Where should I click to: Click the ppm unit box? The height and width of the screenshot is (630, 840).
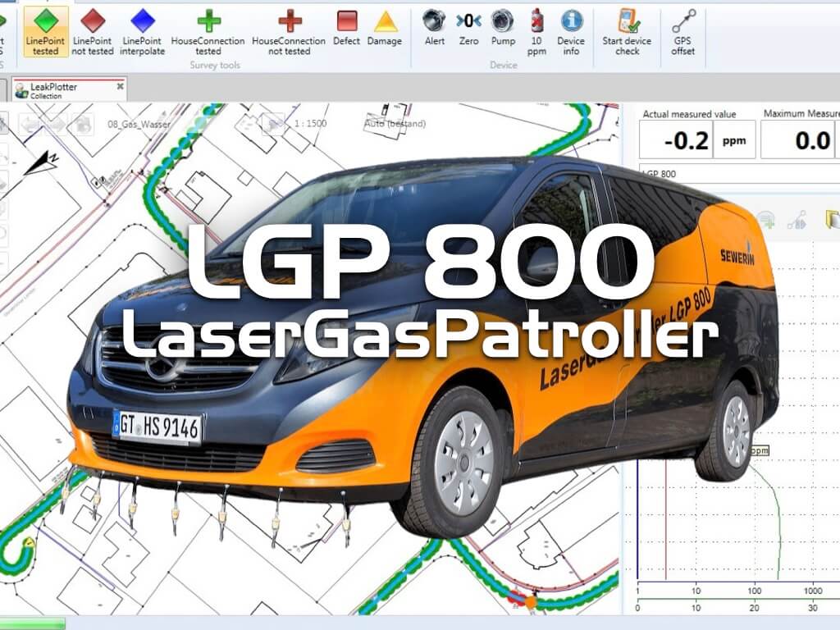click(734, 141)
